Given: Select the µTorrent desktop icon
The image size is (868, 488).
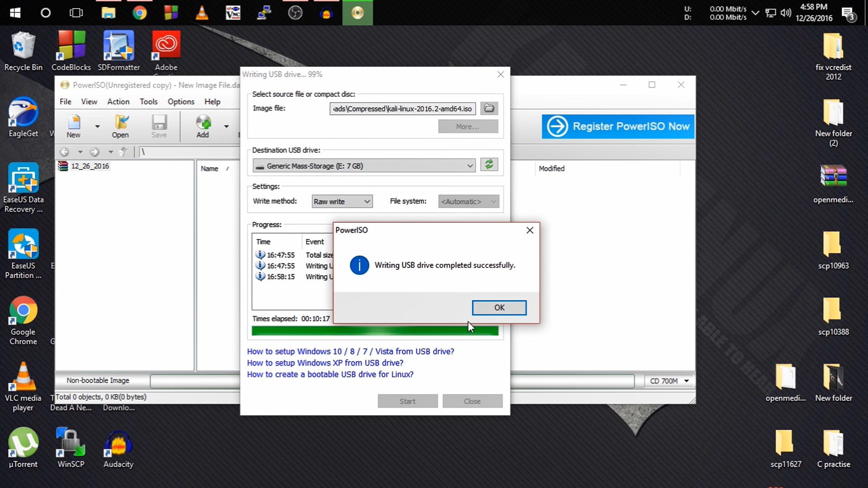Looking at the screenshot, I should pos(24,448).
